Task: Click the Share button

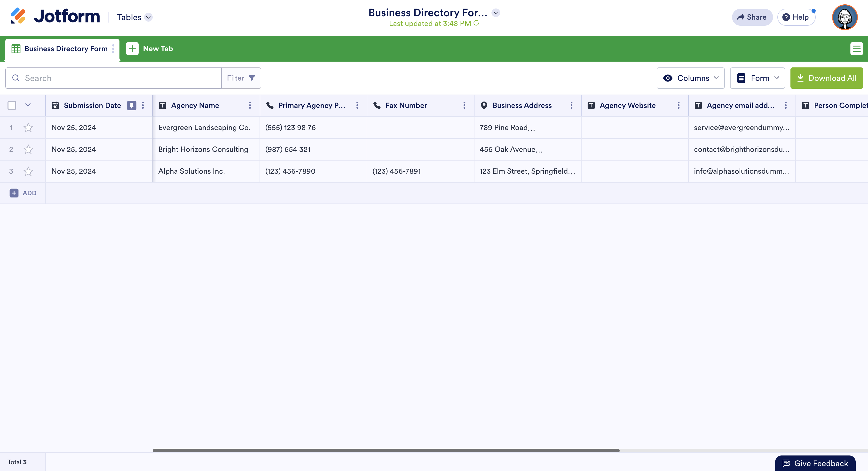Action: pyautogui.click(x=752, y=17)
